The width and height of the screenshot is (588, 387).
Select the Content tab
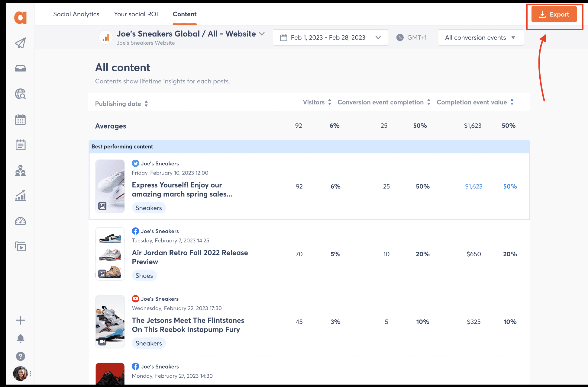185,14
